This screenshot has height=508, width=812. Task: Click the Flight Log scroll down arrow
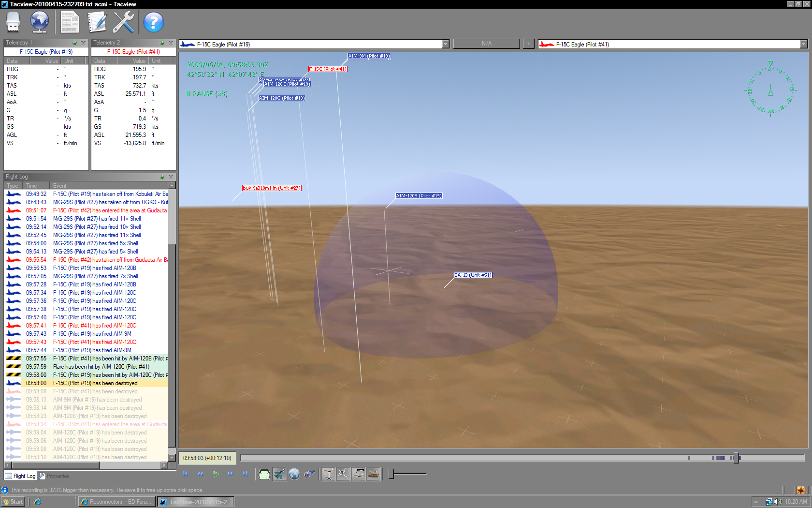pyautogui.click(x=172, y=457)
